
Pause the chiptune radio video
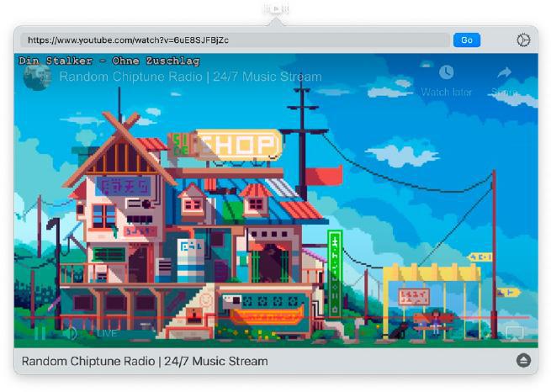pyautogui.click(x=40, y=332)
